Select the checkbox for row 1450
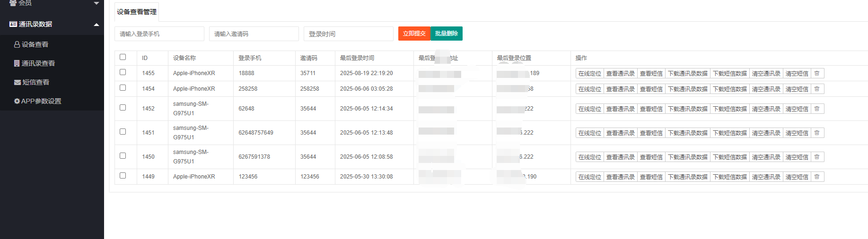 123,156
